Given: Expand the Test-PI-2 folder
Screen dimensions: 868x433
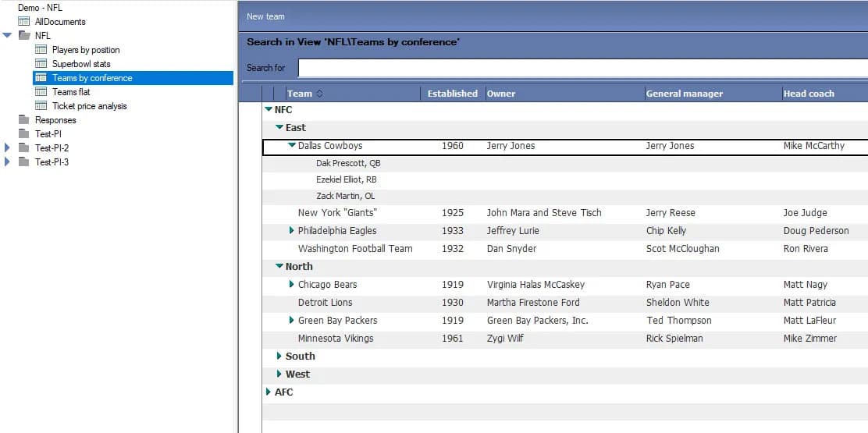Looking at the screenshot, I should [7, 147].
